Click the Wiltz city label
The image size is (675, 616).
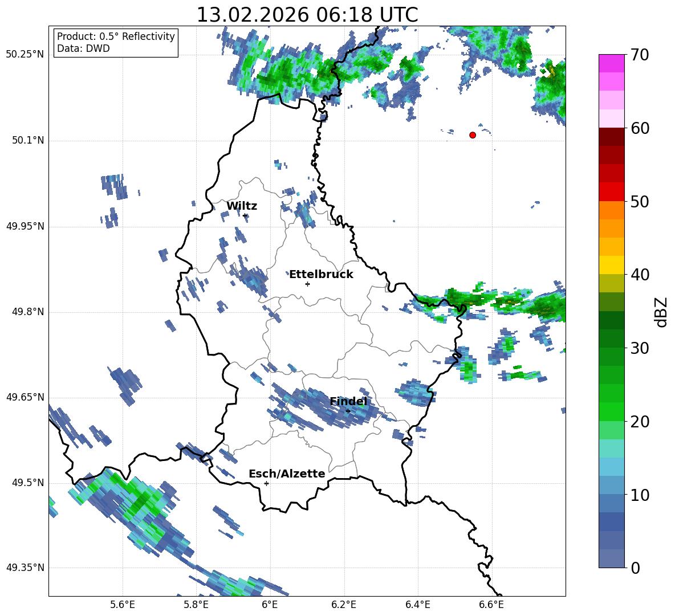tap(242, 206)
